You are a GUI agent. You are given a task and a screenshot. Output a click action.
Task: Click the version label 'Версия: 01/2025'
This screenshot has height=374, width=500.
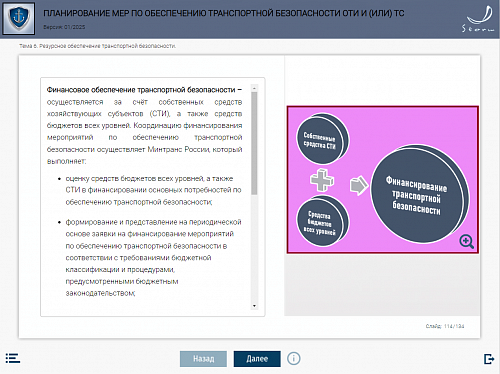tap(64, 27)
